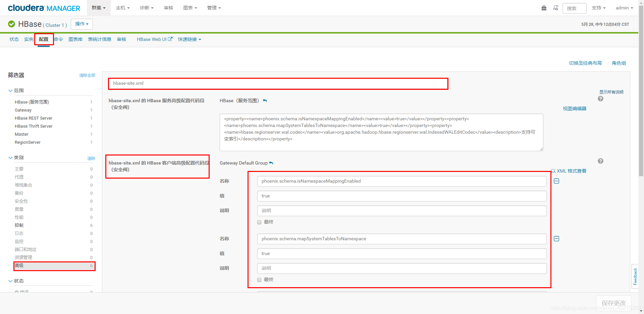Image resolution: width=644 pixels, height=314 pixels.
Task: Switch to the 图表库 tab
Action: click(75, 39)
